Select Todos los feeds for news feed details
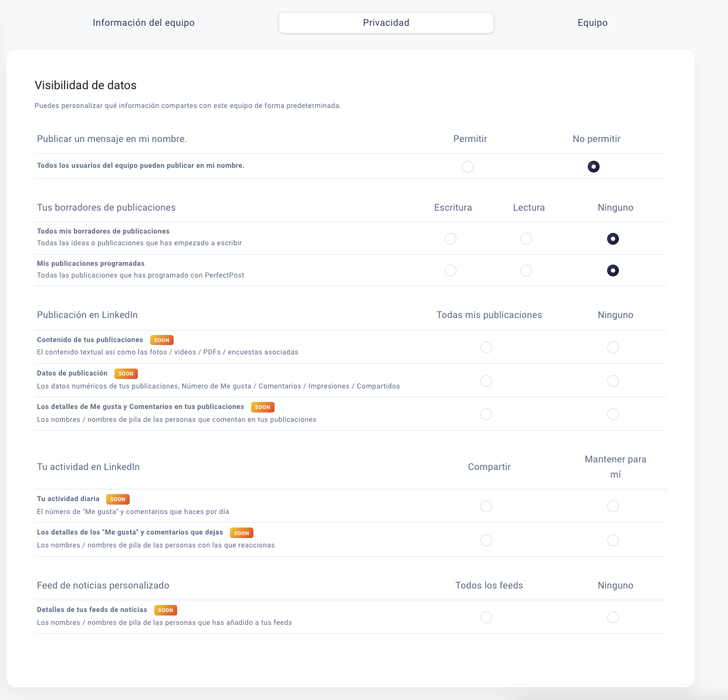728x700 pixels. click(486, 617)
